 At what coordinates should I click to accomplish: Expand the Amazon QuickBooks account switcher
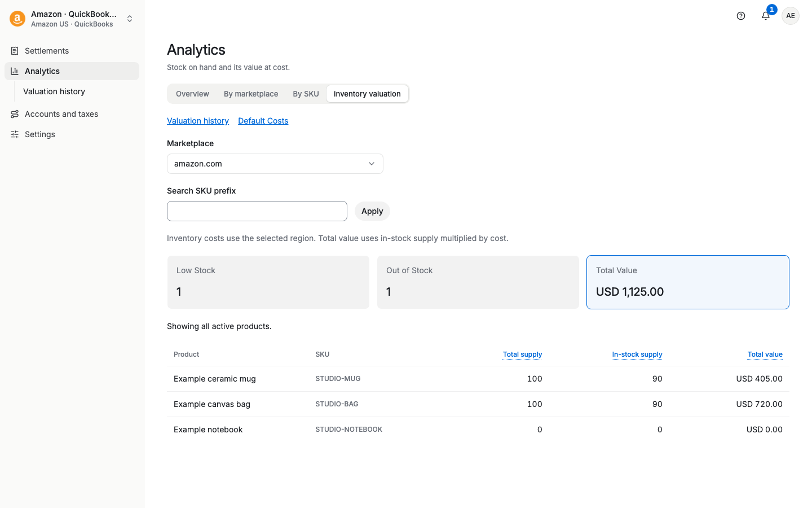pos(72,19)
